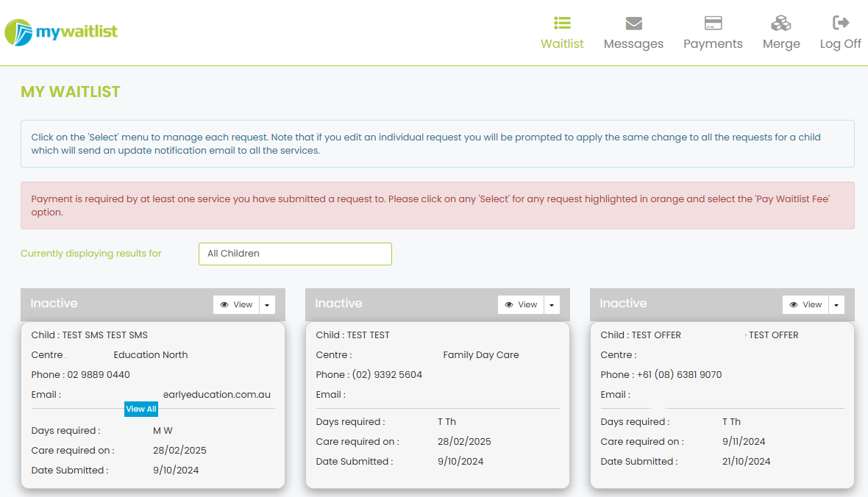Open the Messages envelope icon
The width and height of the screenshot is (868, 497).
pyautogui.click(x=633, y=23)
